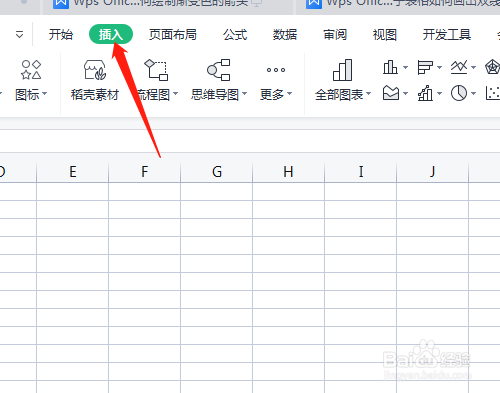Click the first cell under column I

[361, 191]
